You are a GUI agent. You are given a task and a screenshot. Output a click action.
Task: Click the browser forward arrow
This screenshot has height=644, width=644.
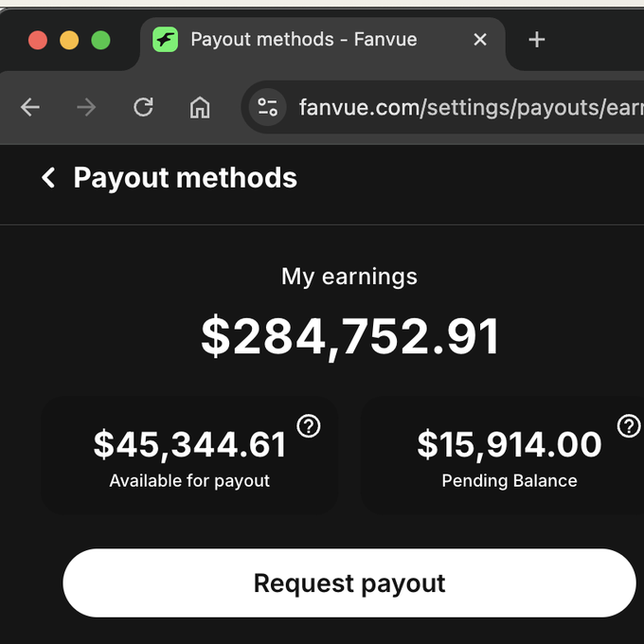pos(86,107)
